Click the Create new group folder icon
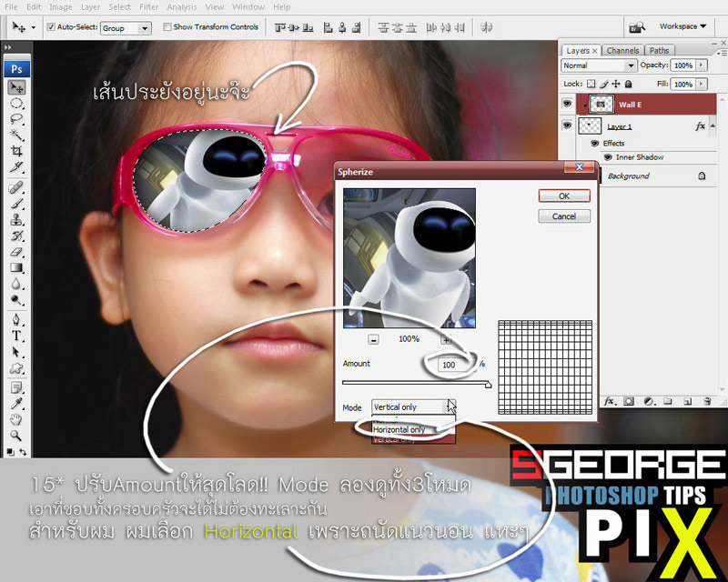The width and height of the screenshot is (728, 582). (x=668, y=401)
